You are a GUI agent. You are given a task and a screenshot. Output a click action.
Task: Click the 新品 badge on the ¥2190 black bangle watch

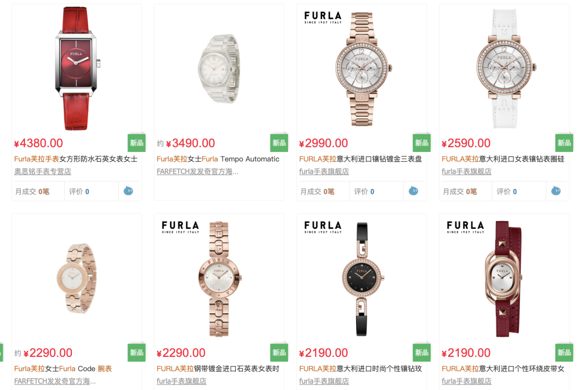(x=421, y=352)
